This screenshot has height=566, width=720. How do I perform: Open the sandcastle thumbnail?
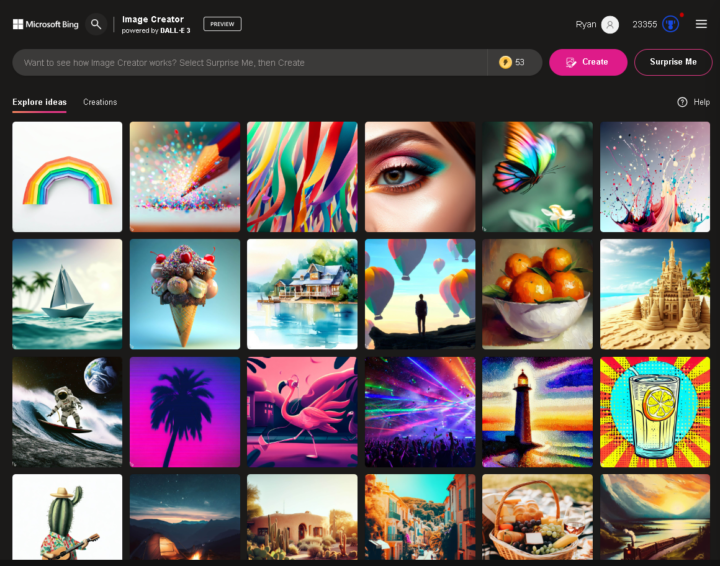(x=655, y=294)
